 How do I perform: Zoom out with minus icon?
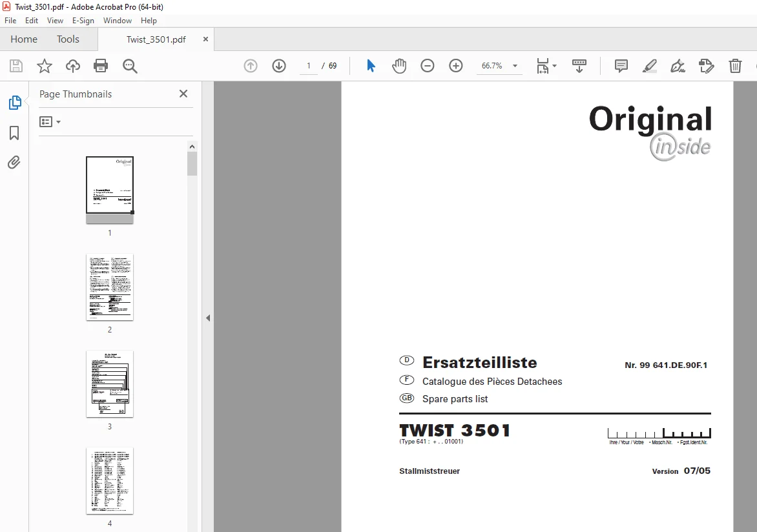point(427,66)
